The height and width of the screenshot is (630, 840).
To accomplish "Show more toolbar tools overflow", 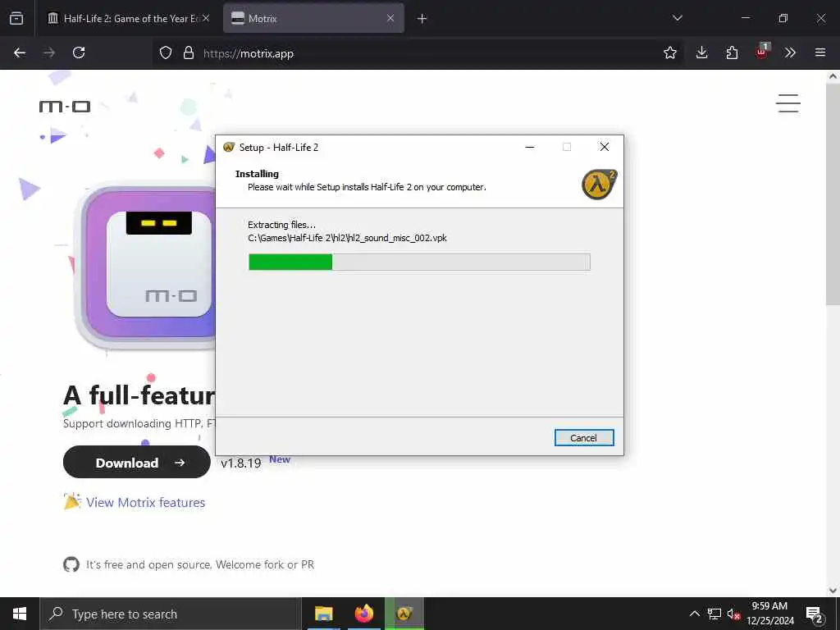I will tap(790, 52).
